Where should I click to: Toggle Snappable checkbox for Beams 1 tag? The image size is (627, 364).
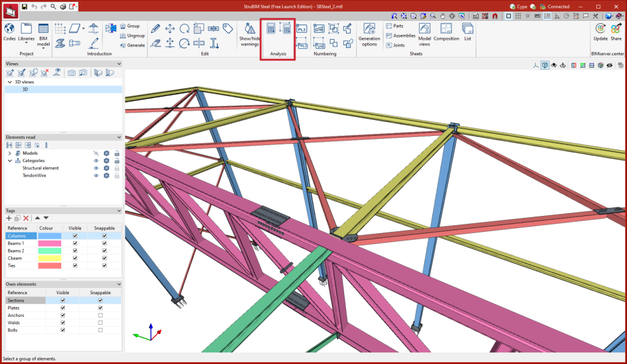[104, 243]
